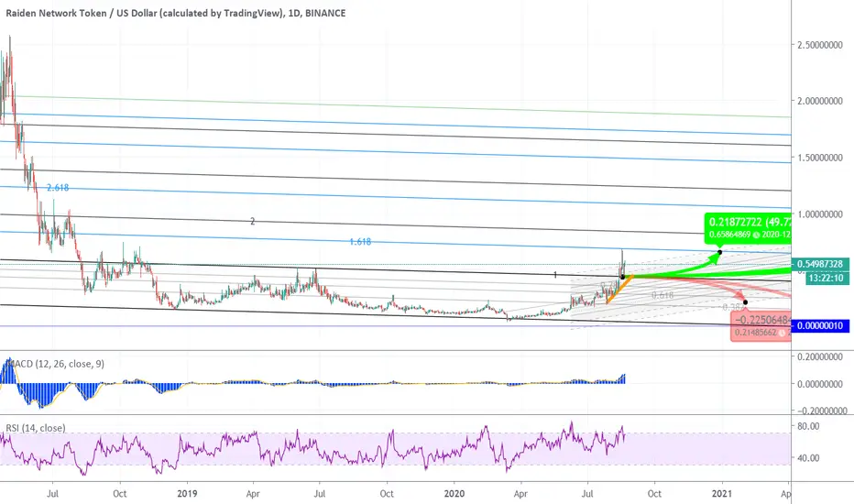The width and height of the screenshot is (854, 504).
Task: Click the 2019 label on time axis
Action: coord(187,494)
